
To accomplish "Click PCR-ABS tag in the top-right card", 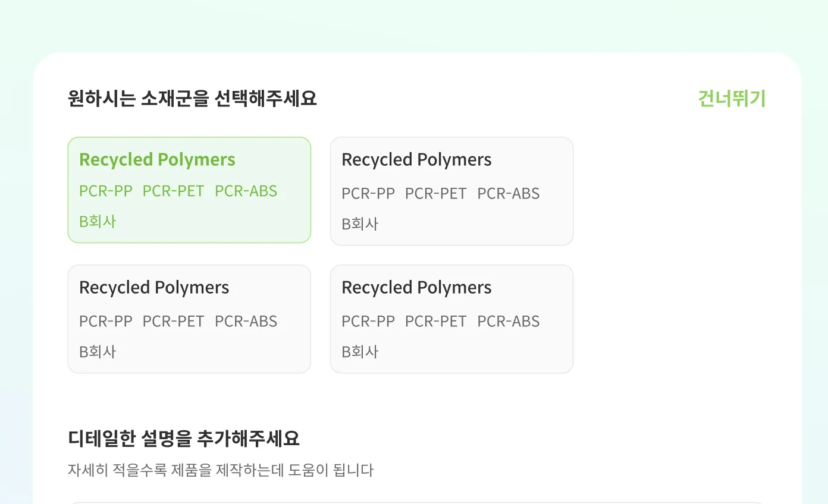I will [509, 193].
